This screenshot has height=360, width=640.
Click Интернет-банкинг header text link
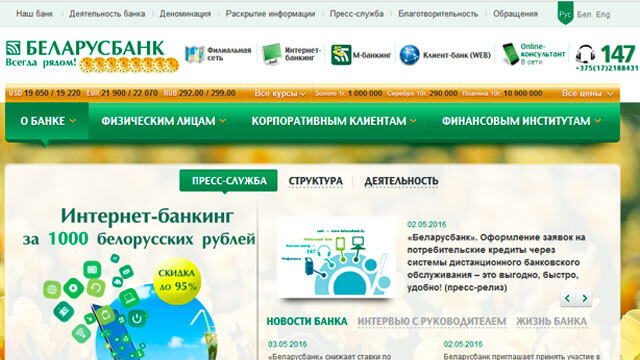(302, 54)
